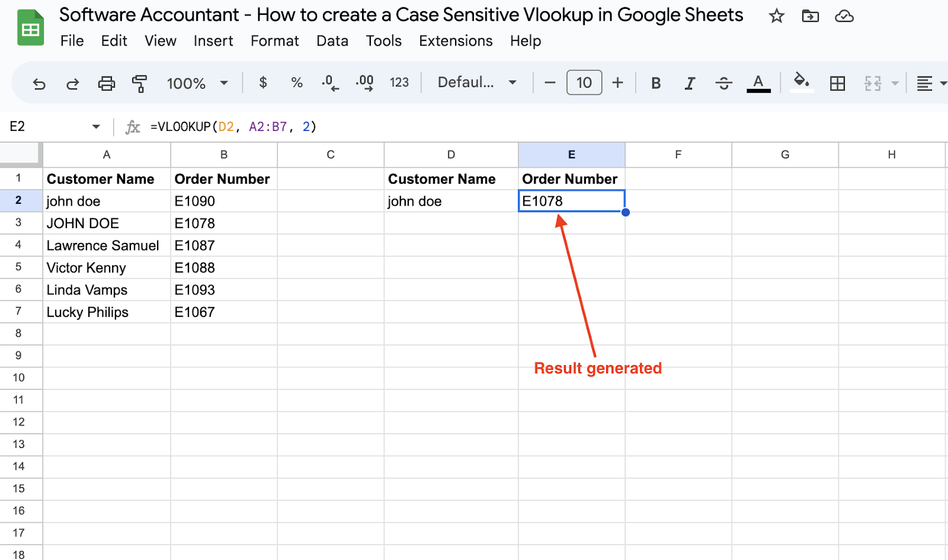Image resolution: width=948 pixels, height=560 pixels.
Task: Select cell with order E1067
Action: [x=224, y=312]
